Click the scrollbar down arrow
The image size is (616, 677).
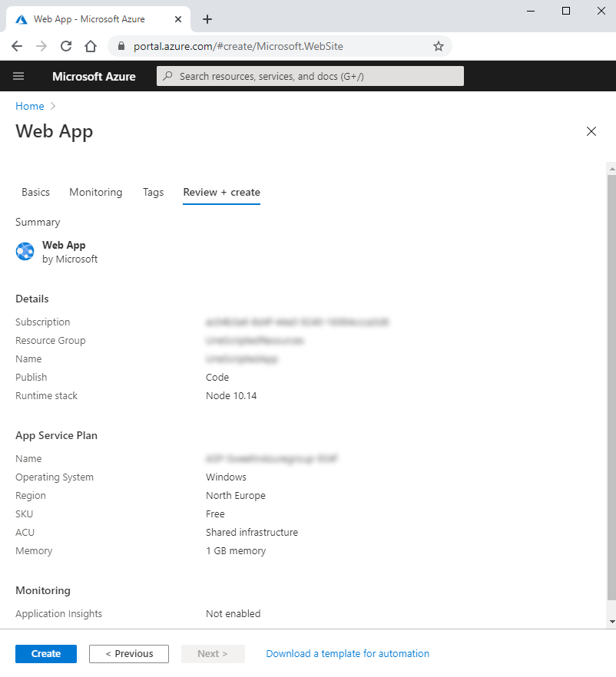pyautogui.click(x=611, y=622)
